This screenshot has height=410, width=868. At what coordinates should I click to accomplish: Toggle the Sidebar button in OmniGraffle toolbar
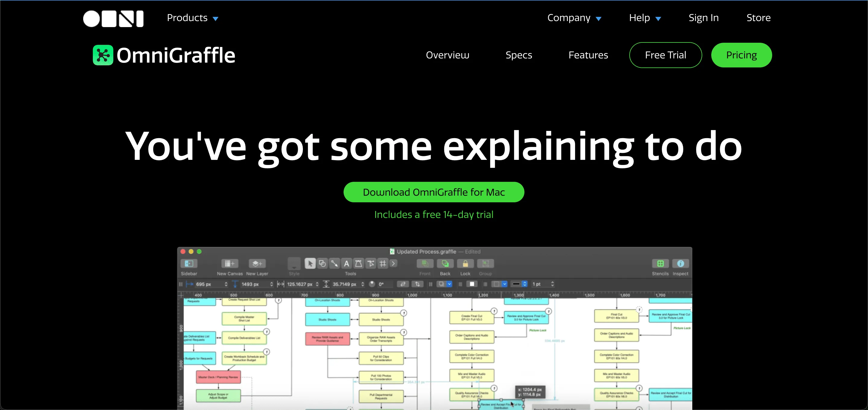(x=189, y=263)
